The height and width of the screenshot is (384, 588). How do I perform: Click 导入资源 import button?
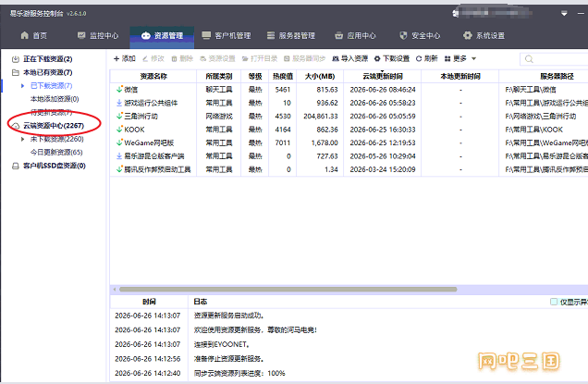point(350,58)
